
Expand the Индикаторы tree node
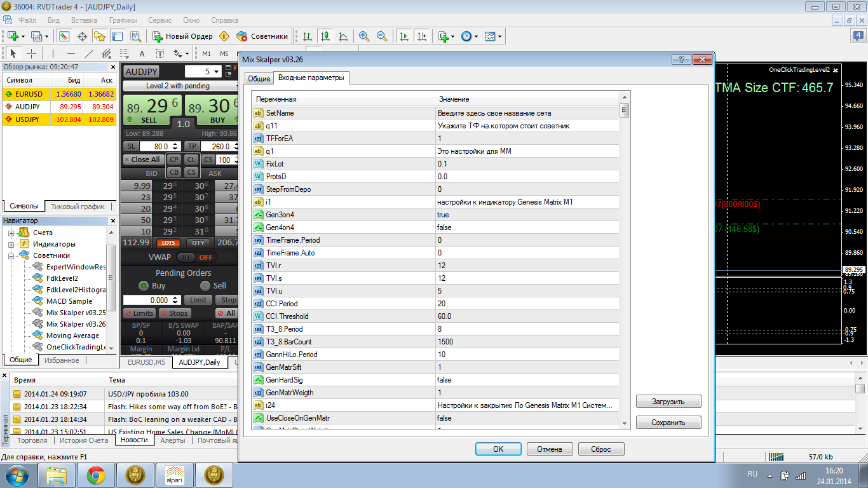(11, 244)
